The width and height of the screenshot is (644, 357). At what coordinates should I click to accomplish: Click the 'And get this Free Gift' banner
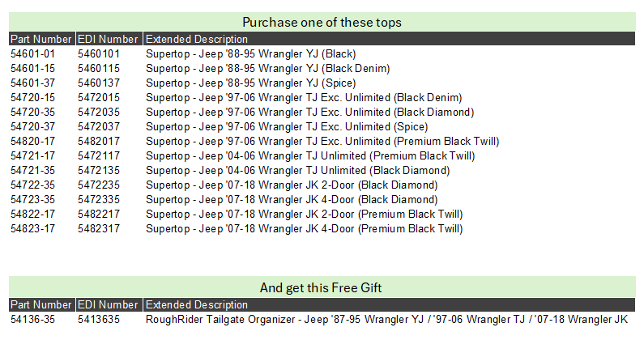coord(322,287)
